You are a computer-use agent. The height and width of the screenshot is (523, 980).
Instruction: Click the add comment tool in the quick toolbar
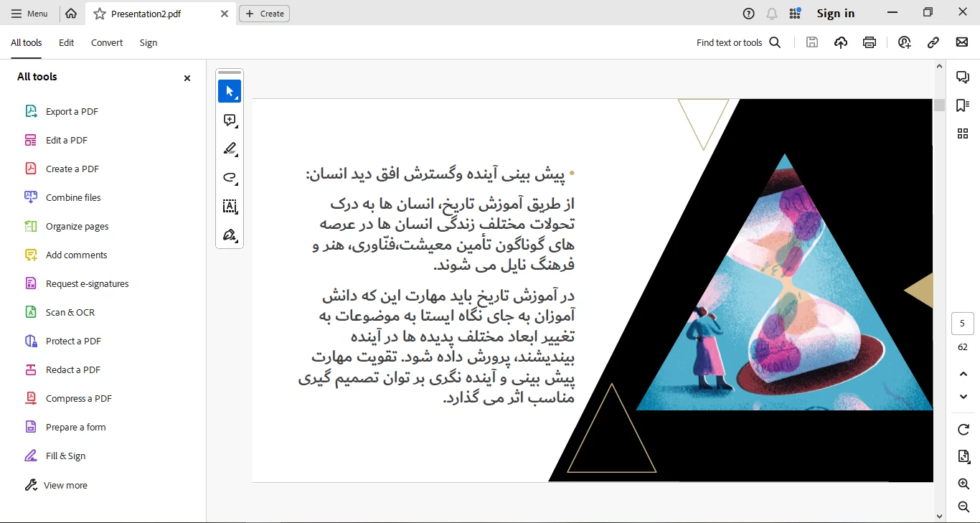230,121
